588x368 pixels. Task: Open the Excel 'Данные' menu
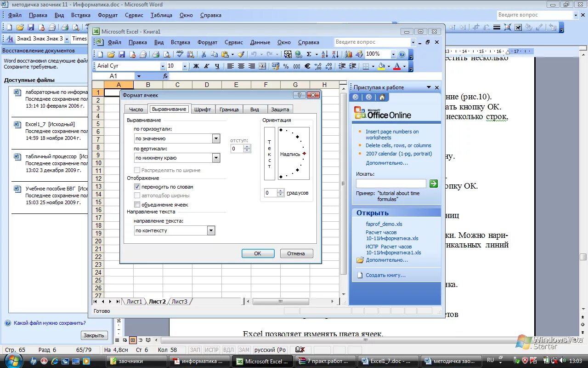(x=260, y=42)
